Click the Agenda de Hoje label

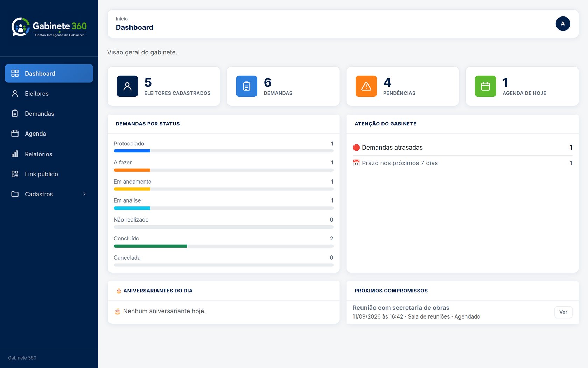[x=524, y=93]
